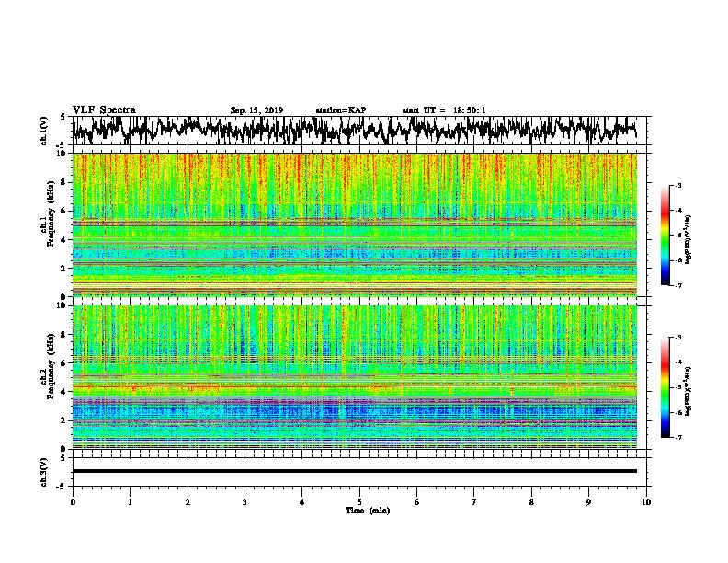
Task: Click time axis tick label "9"
Action: (588, 502)
